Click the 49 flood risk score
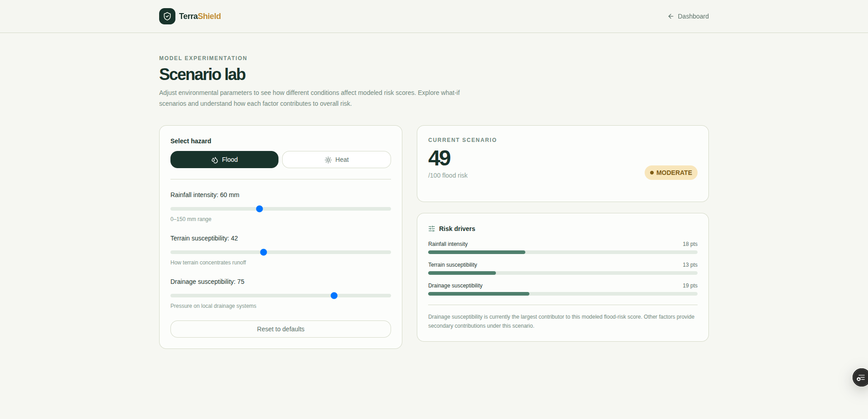 (x=439, y=158)
